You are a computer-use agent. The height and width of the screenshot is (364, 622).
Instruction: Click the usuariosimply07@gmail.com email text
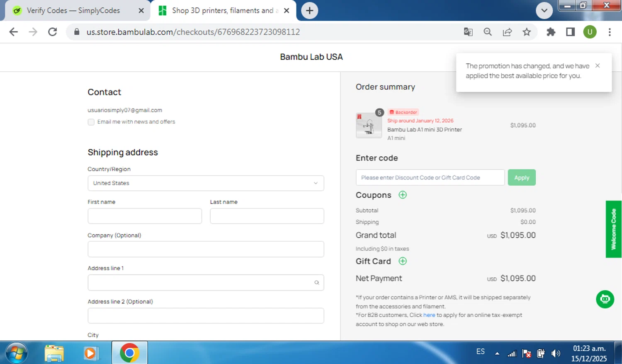pos(125,110)
